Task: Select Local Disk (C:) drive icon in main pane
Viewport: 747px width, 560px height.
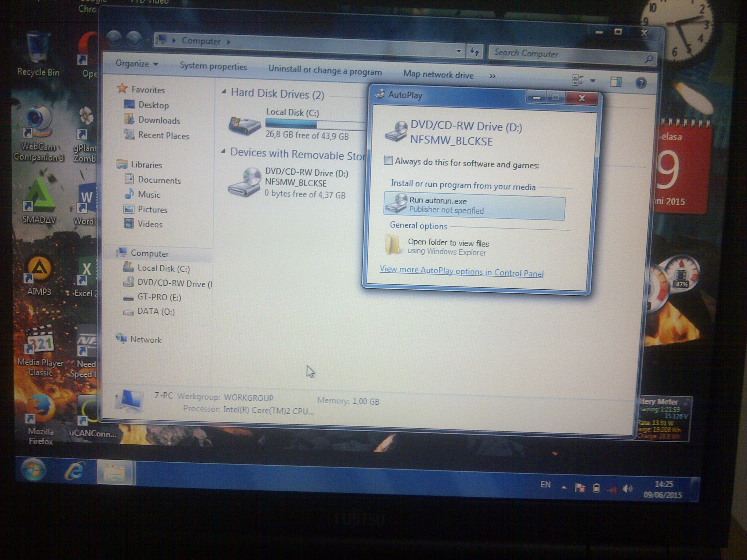Action: click(244, 125)
